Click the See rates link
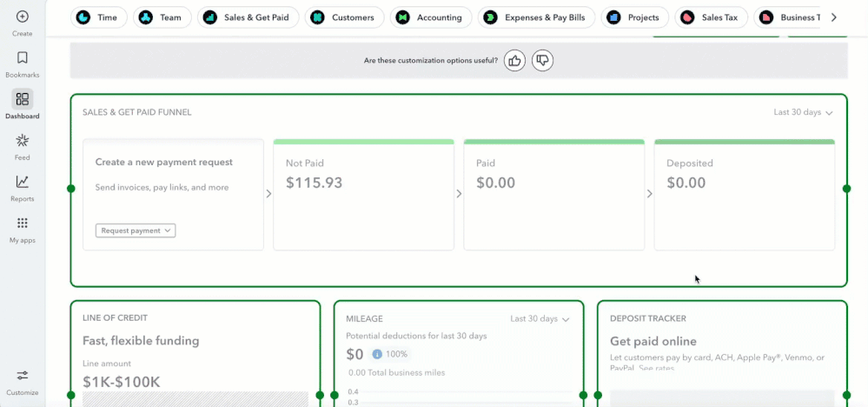The image size is (868, 407). tap(658, 369)
